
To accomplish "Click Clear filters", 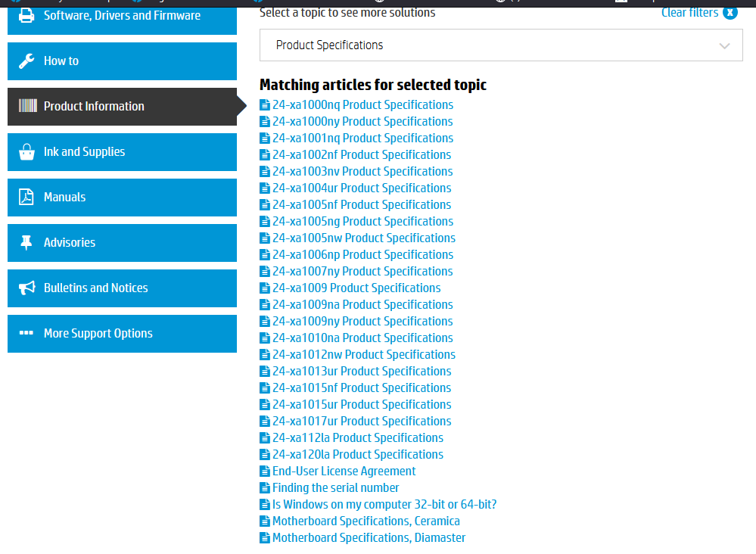I will point(690,12).
